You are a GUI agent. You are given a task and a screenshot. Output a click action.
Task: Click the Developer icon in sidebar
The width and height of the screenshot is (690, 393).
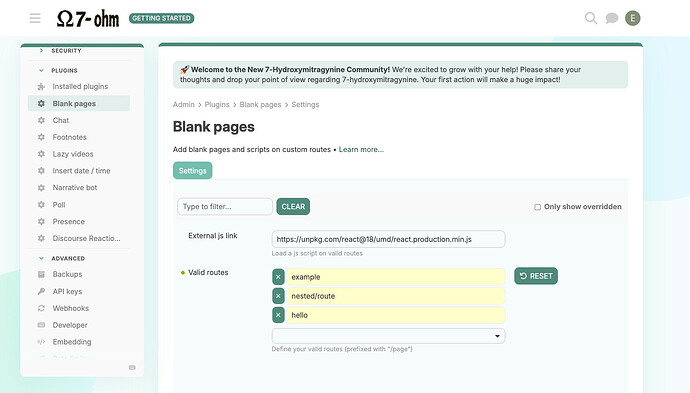click(41, 325)
